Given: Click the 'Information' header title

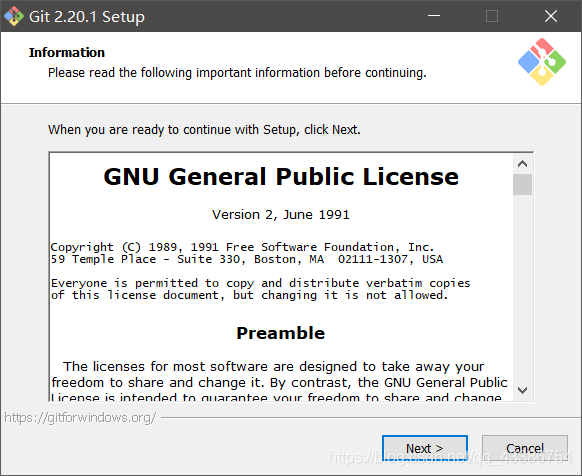Looking at the screenshot, I should coord(67,53).
